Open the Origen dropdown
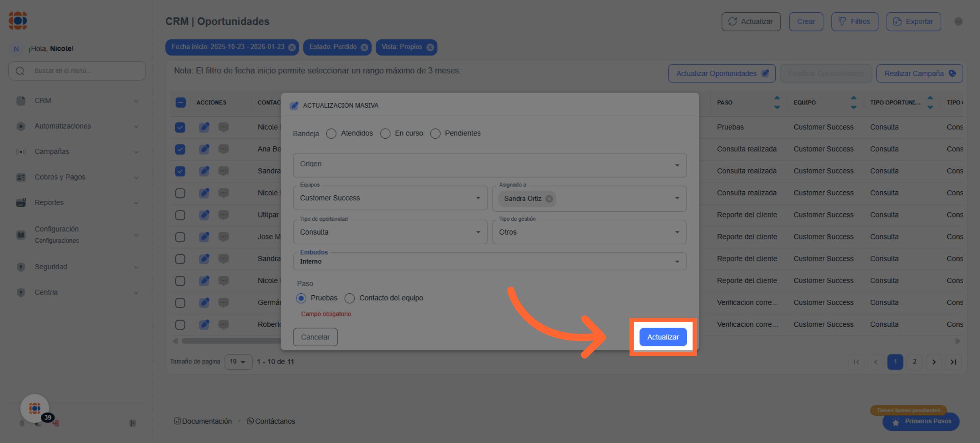Screen dimensions: 980x443 tap(489, 165)
